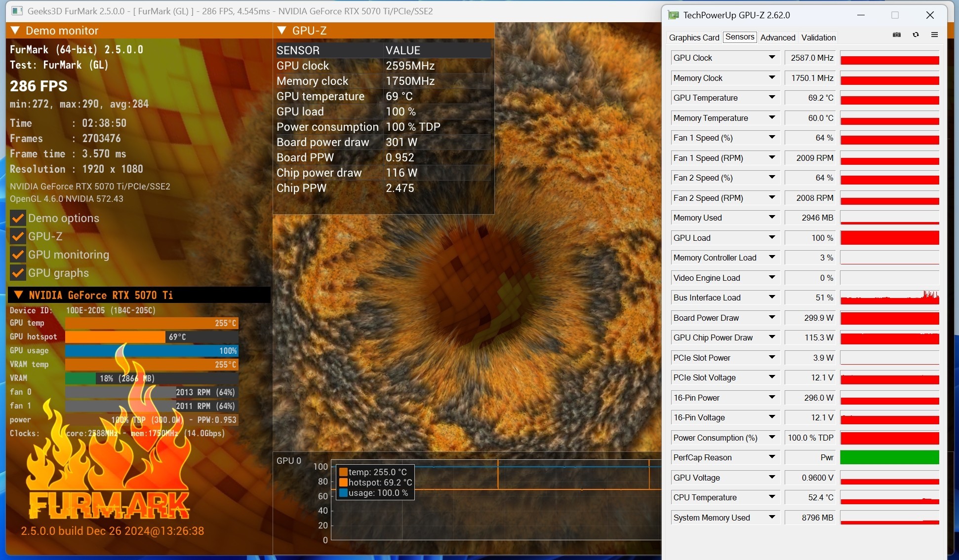The height and width of the screenshot is (560, 959).
Task: Click the VRAM 18% usage bar
Action: (152, 378)
